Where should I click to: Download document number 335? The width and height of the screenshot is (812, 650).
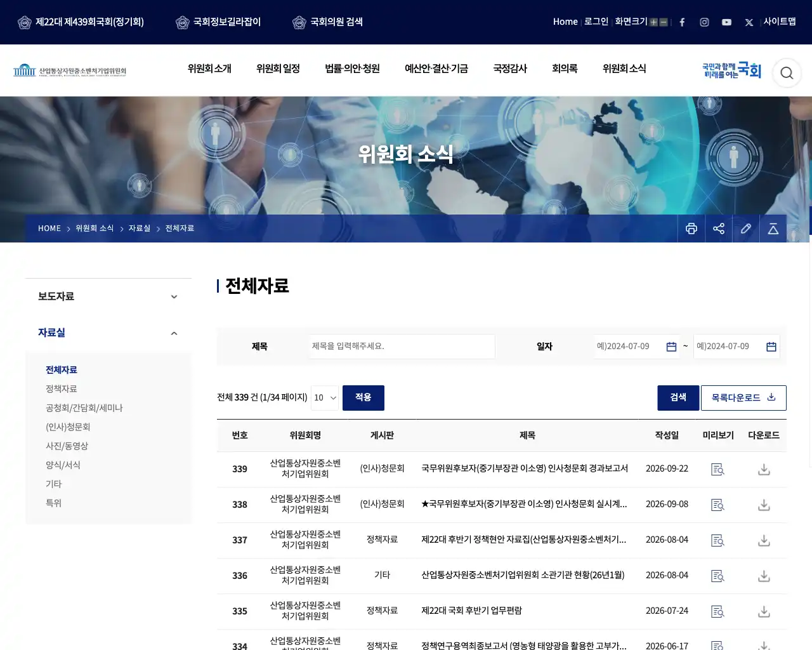(x=764, y=612)
